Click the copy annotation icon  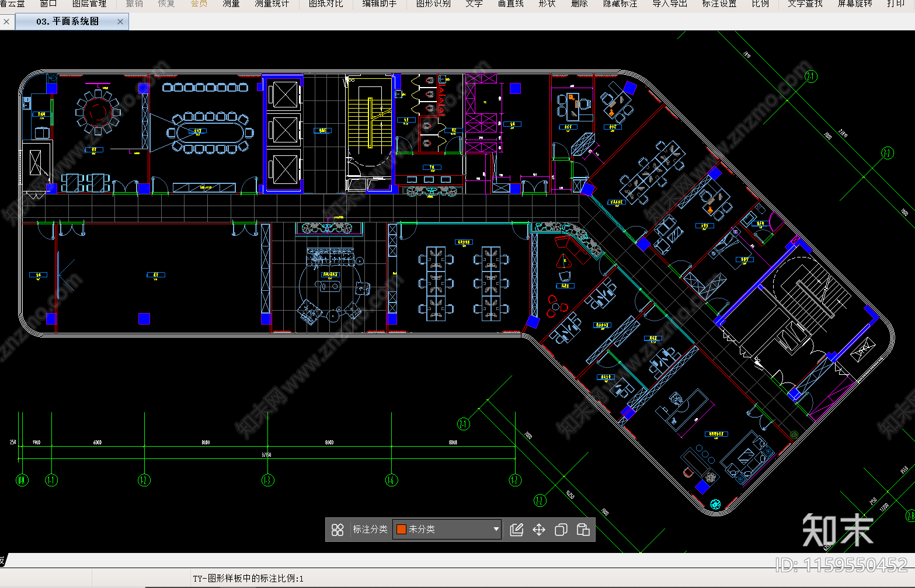coord(561,530)
